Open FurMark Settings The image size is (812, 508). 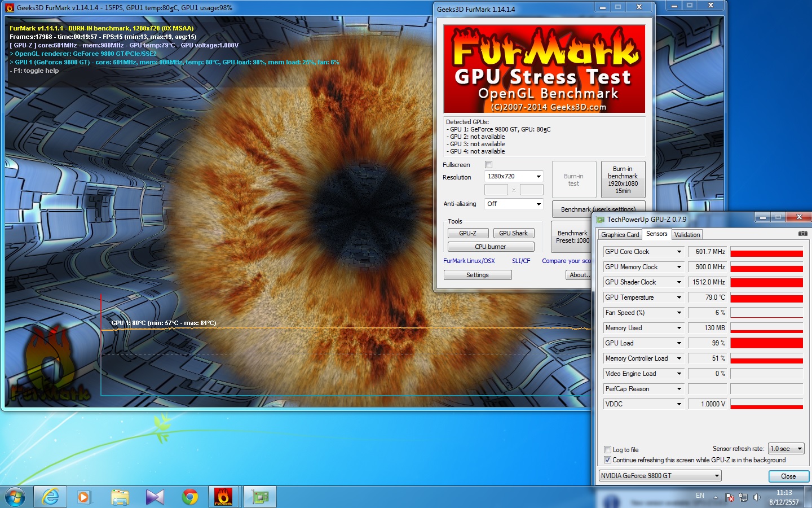[x=478, y=275]
